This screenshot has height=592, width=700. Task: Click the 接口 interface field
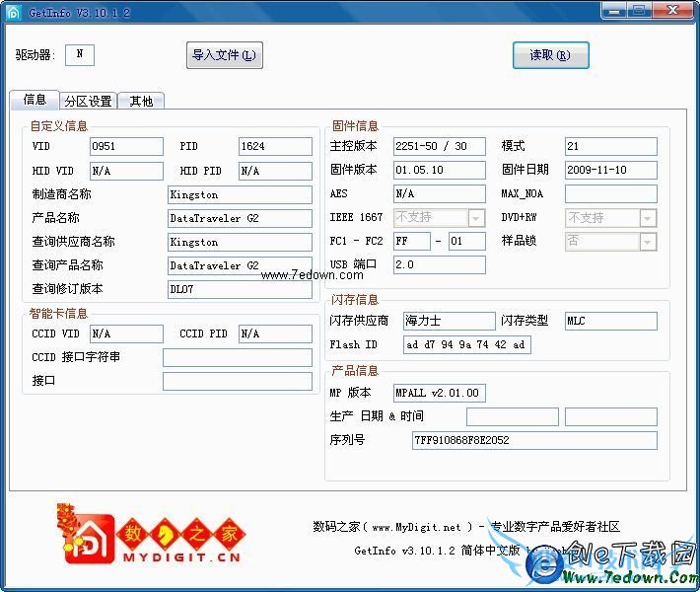(x=238, y=382)
